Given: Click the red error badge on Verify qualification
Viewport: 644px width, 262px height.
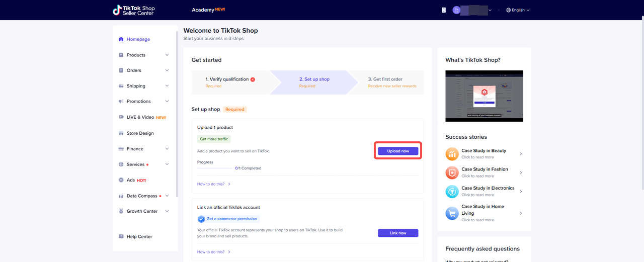Looking at the screenshot, I should pos(253,79).
